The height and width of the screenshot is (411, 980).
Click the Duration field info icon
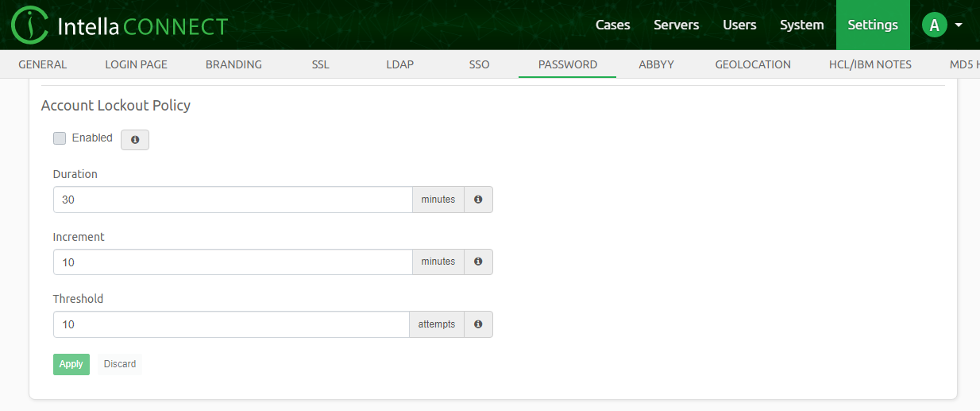point(478,200)
